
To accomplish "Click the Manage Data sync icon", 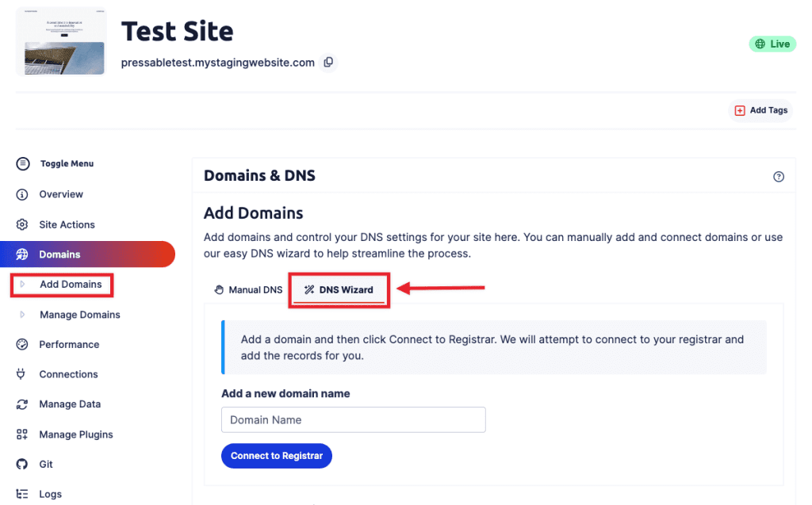I will coord(22,404).
